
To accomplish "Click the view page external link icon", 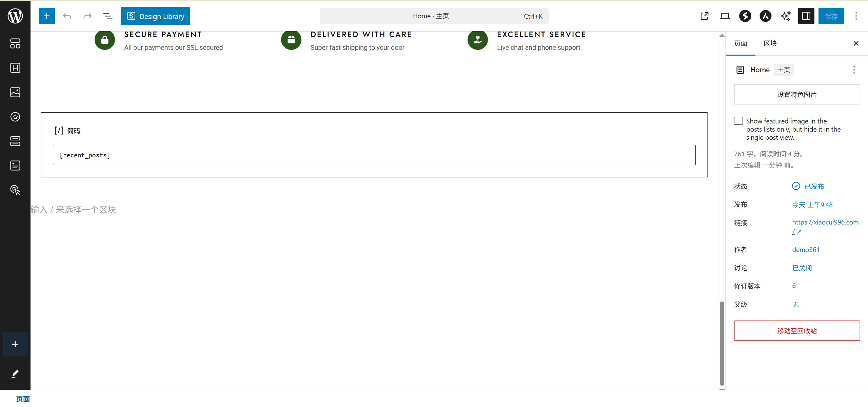I will click(704, 16).
